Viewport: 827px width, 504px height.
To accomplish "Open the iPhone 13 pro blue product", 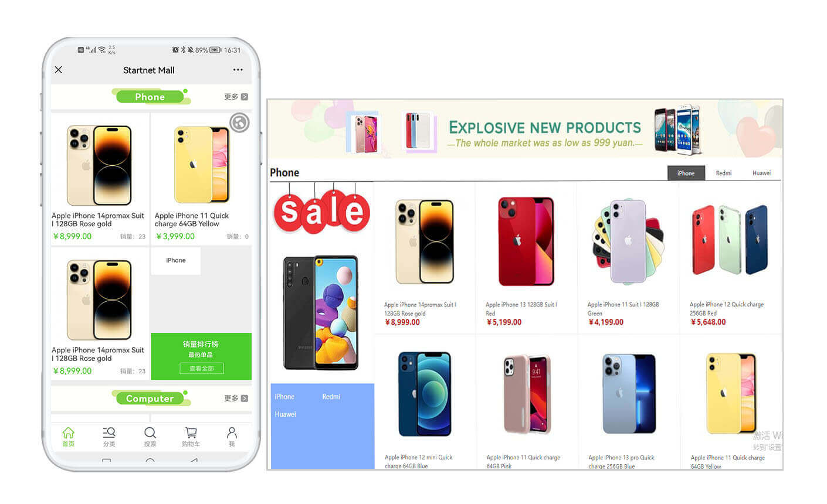I will point(628,393).
